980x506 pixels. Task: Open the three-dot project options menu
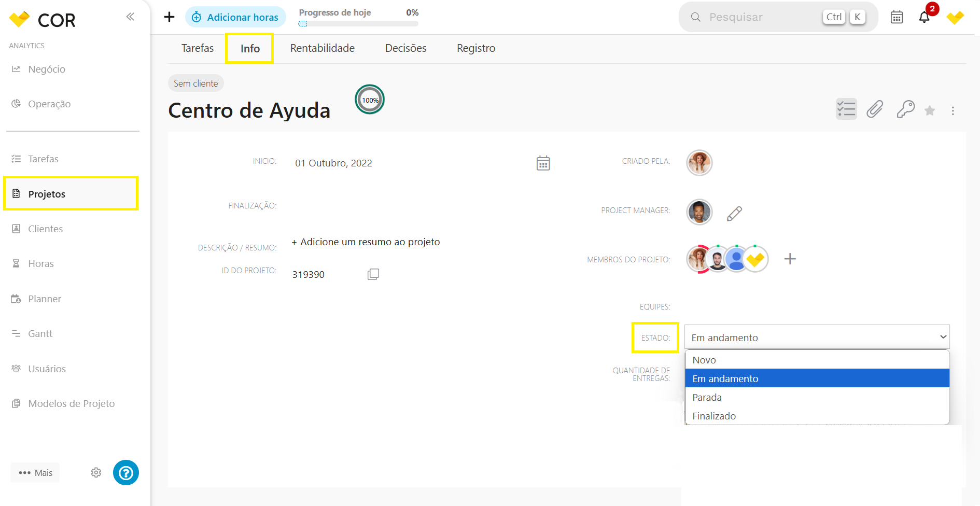tap(953, 110)
